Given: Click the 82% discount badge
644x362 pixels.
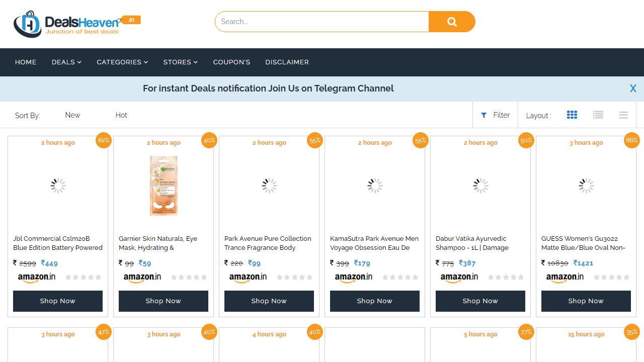Looking at the screenshot, I should pyautogui.click(x=104, y=140).
